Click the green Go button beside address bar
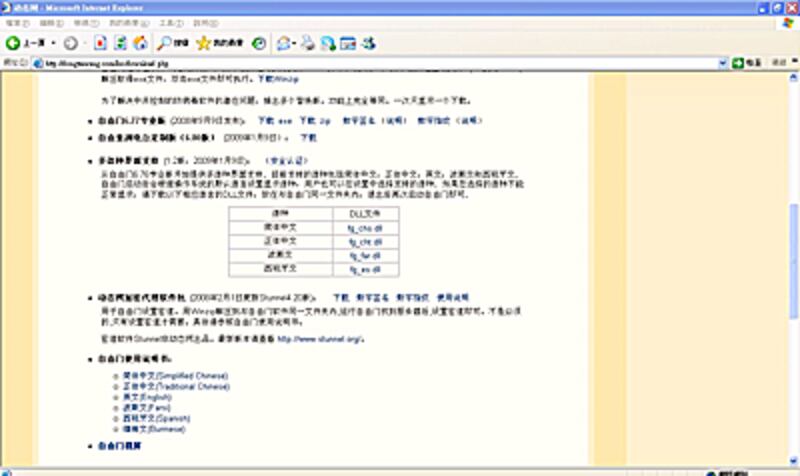This screenshot has width=800, height=476. click(746, 63)
